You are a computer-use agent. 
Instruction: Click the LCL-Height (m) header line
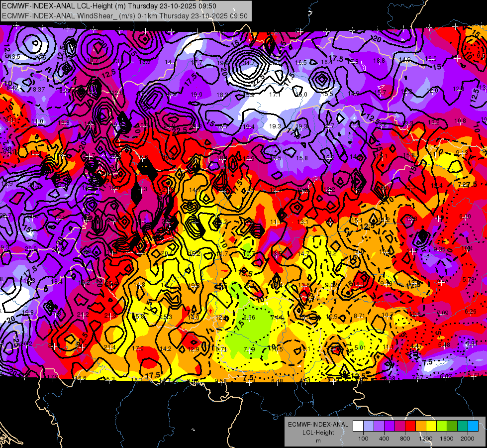tap(109, 6)
